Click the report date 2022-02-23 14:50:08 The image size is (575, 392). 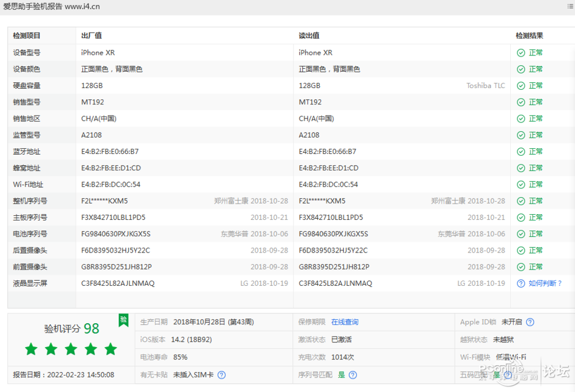[81, 374]
